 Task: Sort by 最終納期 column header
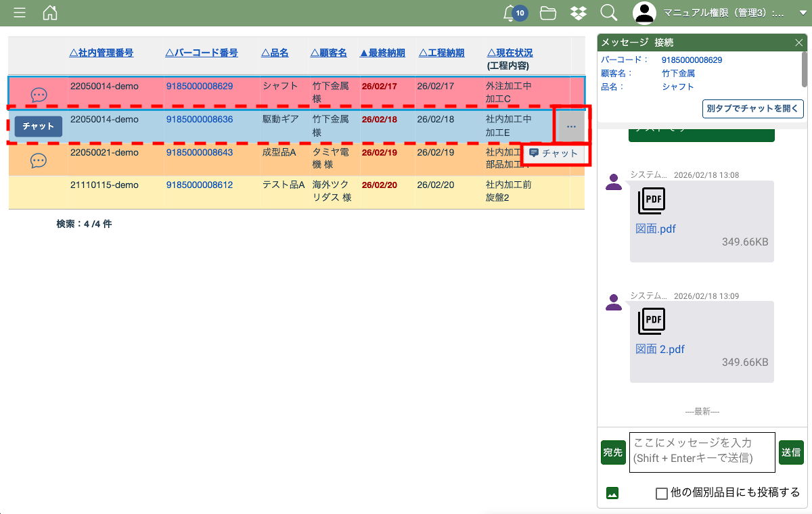(382, 53)
